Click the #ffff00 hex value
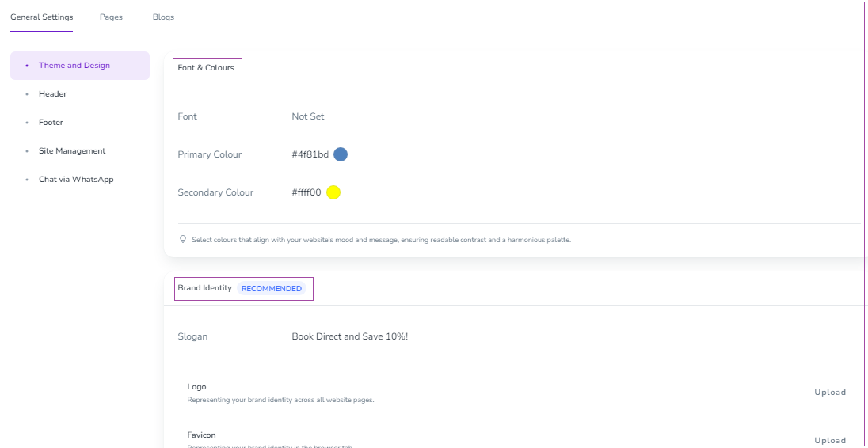 306,192
